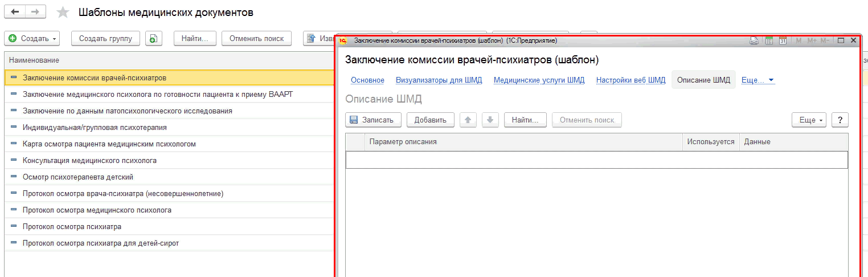
Task: Move row up with the up arrow
Action: [468, 120]
